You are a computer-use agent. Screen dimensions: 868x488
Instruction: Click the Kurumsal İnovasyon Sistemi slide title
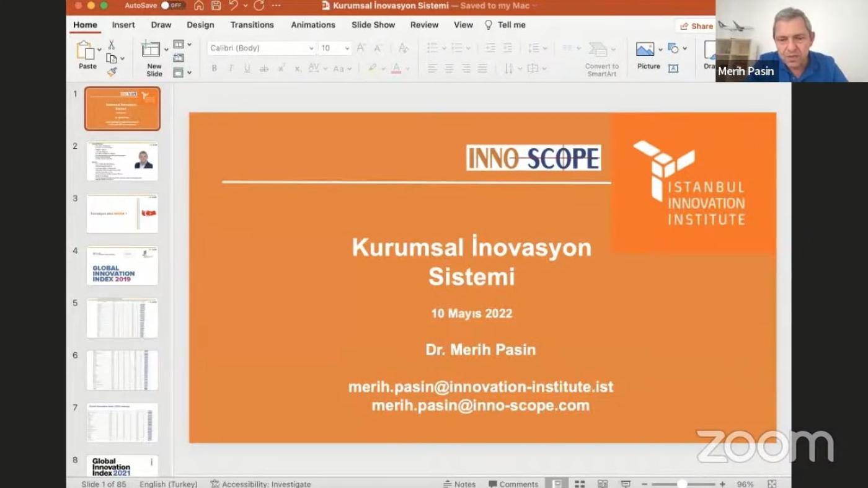(x=472, y=262)
